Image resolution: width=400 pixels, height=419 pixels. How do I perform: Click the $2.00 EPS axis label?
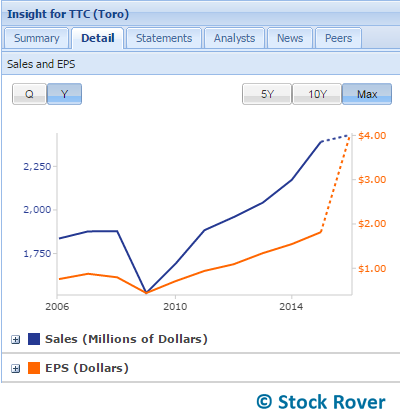(x=372, y=224)
